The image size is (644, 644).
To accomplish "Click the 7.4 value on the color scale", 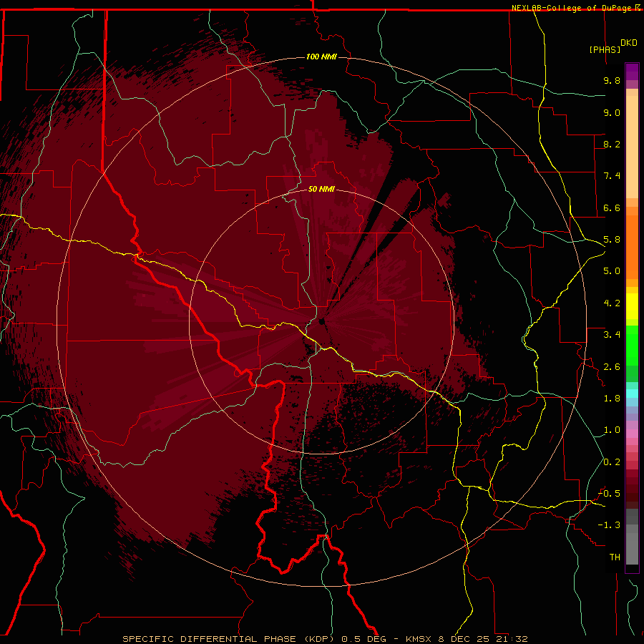I will point(612,176).
